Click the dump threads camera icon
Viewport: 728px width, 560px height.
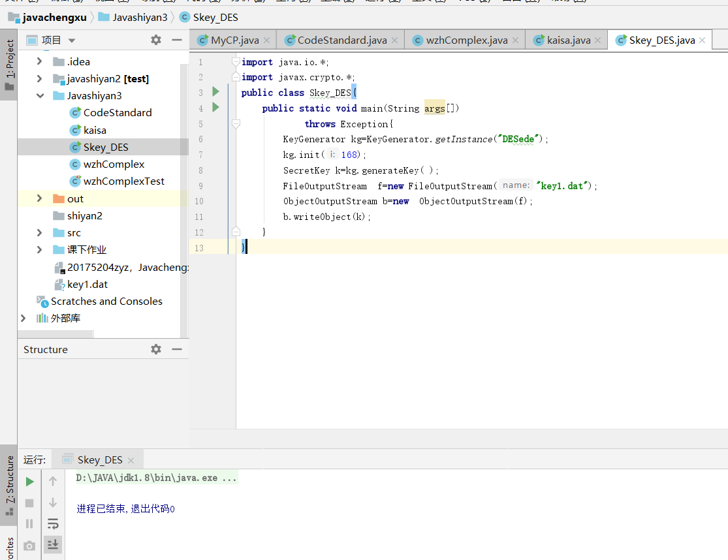tap(29, 546)
